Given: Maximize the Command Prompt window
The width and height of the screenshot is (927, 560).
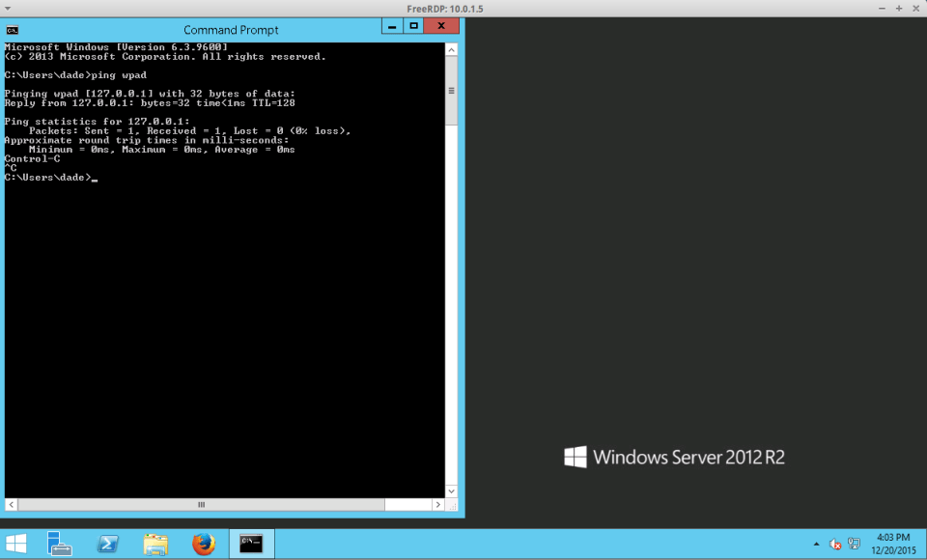Looking at the screenshot, I should tap(413, 25).
